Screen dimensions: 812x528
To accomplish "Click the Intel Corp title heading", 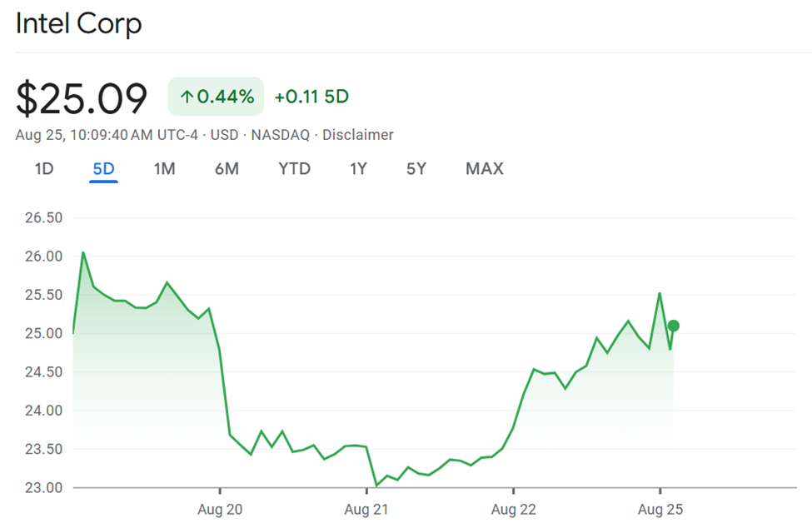I will coord(79,24).
